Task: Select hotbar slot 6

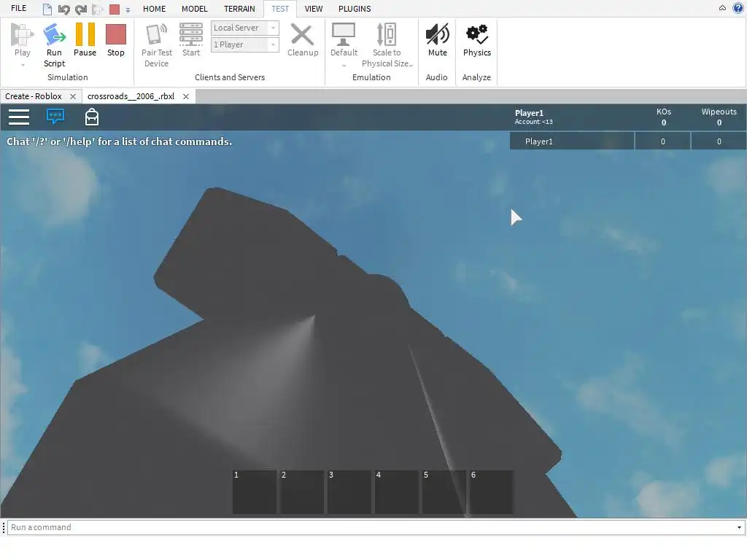Action: (492, 492)
